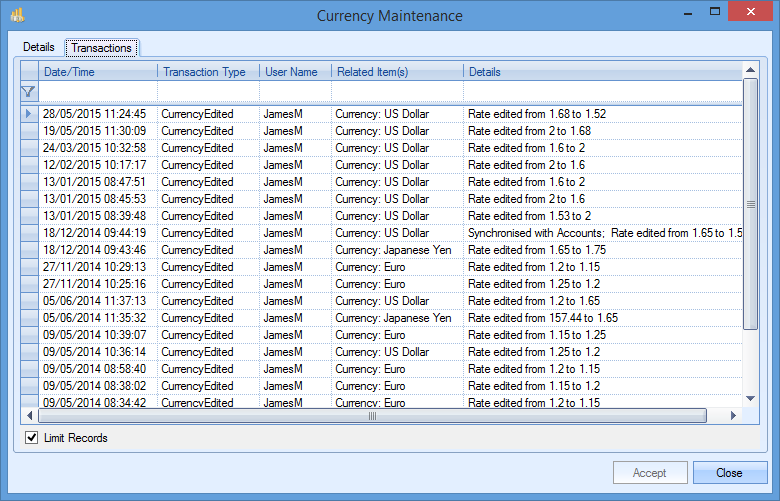Click the app icon in title bar
780x501 pixels.
17,15
